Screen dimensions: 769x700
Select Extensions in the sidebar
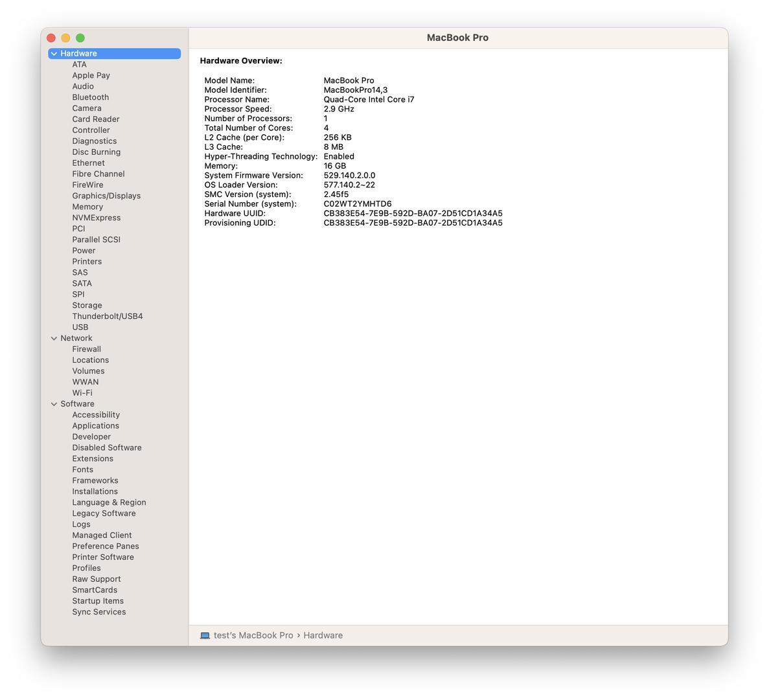tap(93, 459)
